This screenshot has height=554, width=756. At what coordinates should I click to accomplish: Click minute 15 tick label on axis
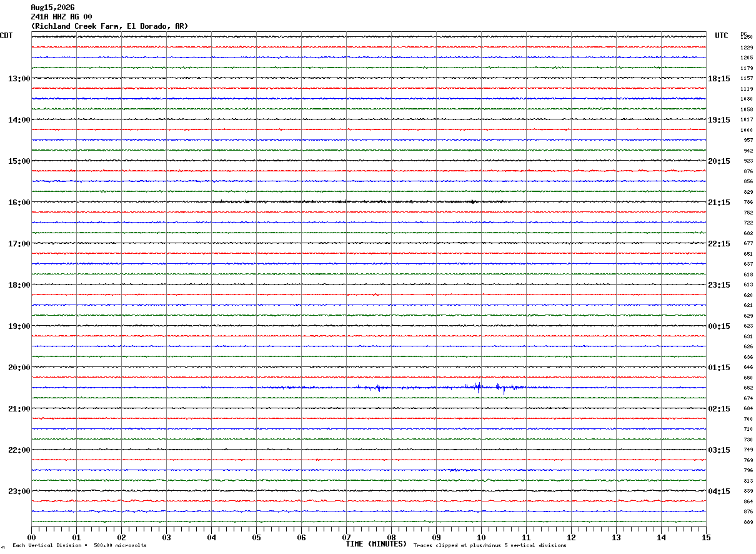coord(706,537)
